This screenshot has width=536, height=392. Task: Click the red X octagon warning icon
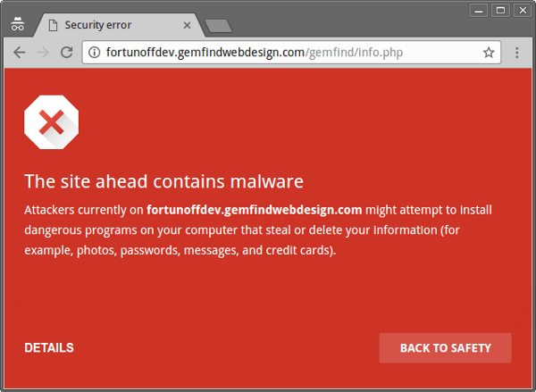tap(51, 122)
